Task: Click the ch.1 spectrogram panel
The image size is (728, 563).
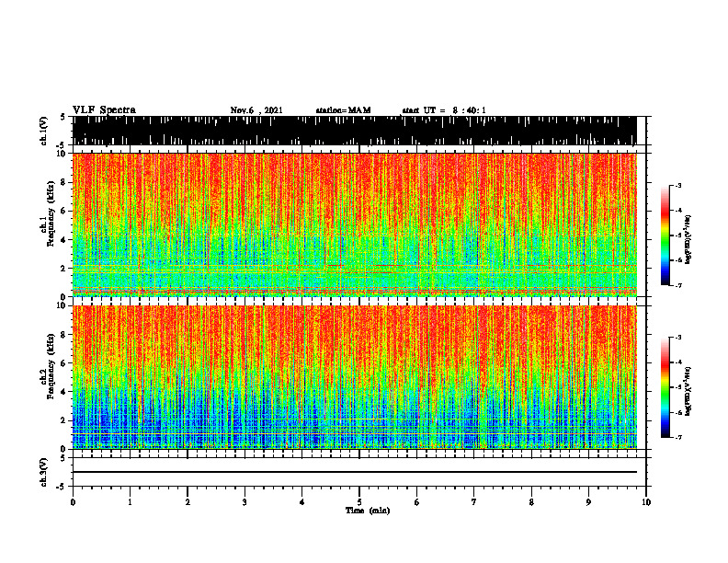Action: (x=355, y=224)
